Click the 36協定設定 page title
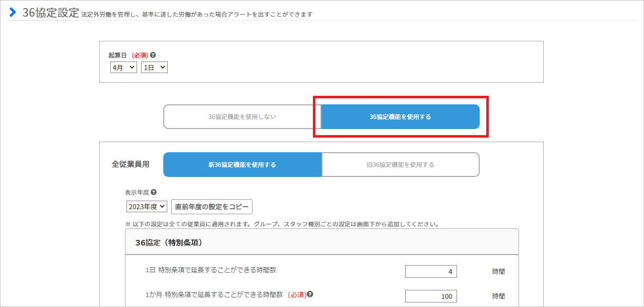The image size is (644, 307). click(x=50, y=13)
